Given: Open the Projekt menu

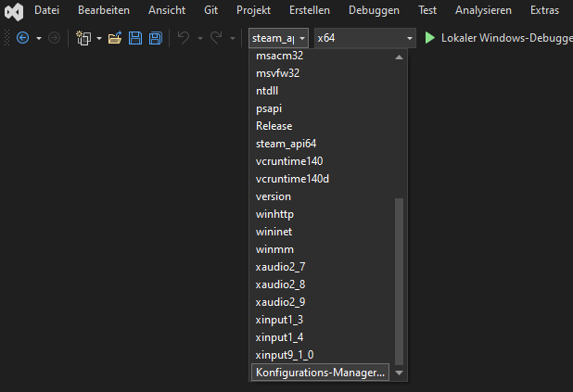Looking at the screenshot, I should (253, 11).
